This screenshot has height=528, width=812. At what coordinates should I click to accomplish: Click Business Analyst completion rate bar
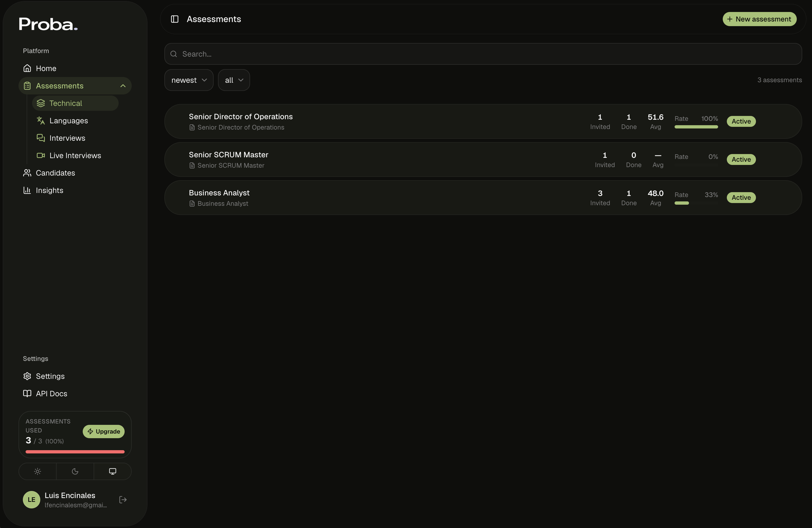tap(696, 203)
